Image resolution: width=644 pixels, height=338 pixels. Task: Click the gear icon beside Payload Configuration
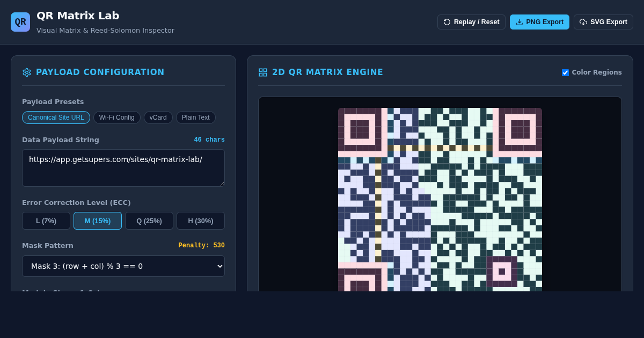click(27, 72)
